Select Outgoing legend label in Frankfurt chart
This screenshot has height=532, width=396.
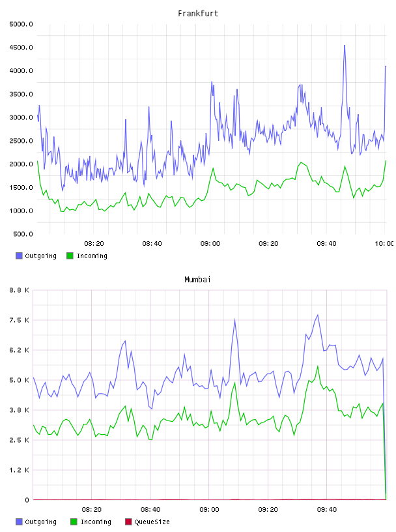tap(40, 256)
